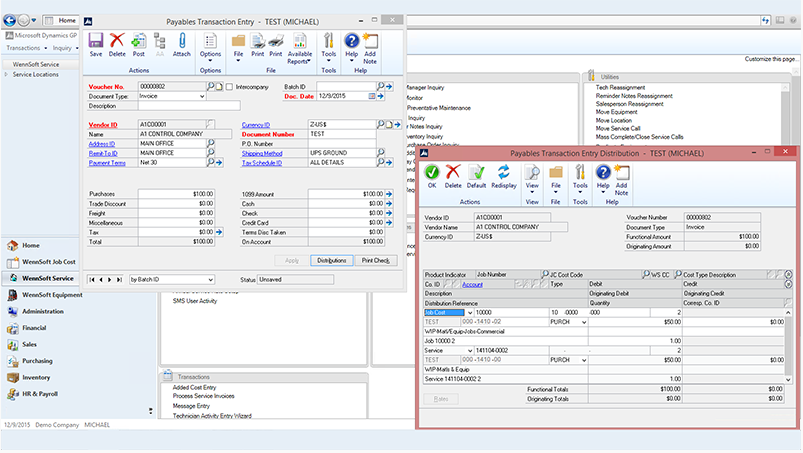Image resolution: width=803 pixels, height=453 pixels.
Task: Click the Description input field
Action: pyautogui.click(x=189, y=106)
